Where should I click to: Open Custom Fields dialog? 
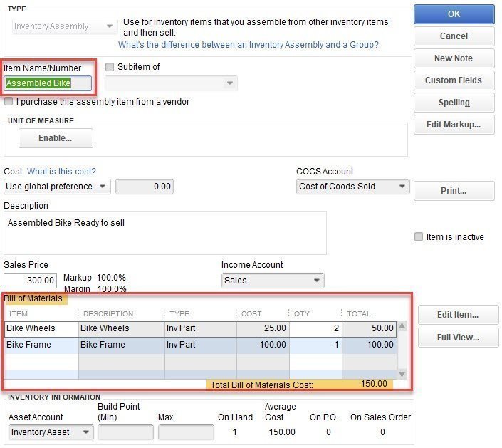(454, 80)
